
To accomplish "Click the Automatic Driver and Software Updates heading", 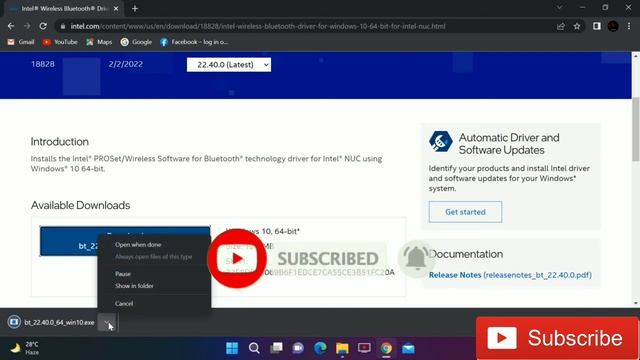I will coord(509,144).
